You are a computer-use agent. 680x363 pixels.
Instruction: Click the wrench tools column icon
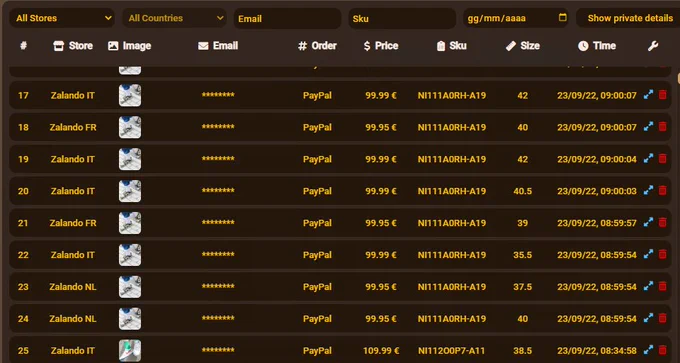point(653,46)
